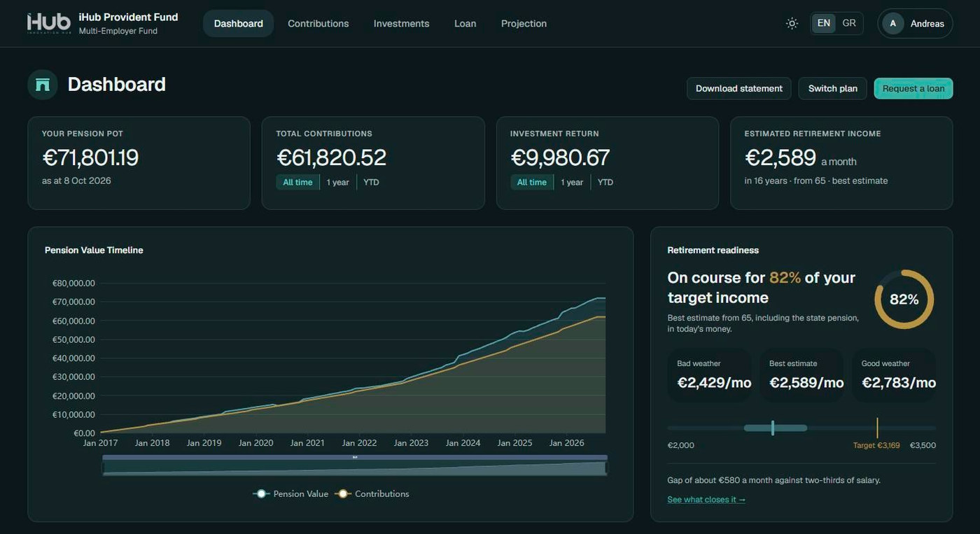Select 1 year under Investment Return
The image size is (980, 534).
[x=572, y=182]
